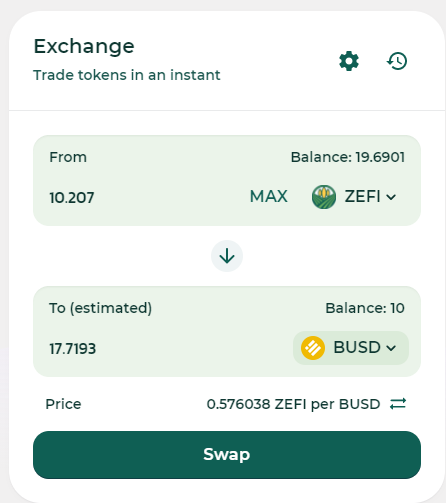Click the To (estimated) label
Viewport: 446px width, 503px height.
point(100,308)
